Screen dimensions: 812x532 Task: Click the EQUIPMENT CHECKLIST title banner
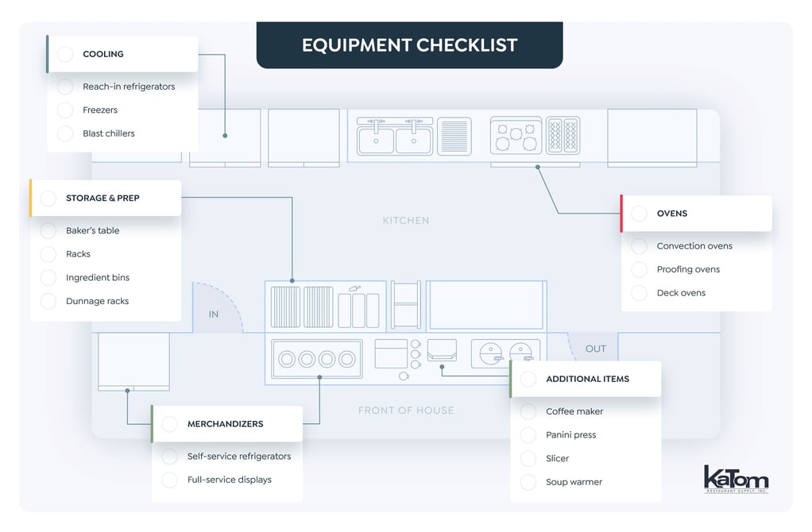tap(409, 45)
